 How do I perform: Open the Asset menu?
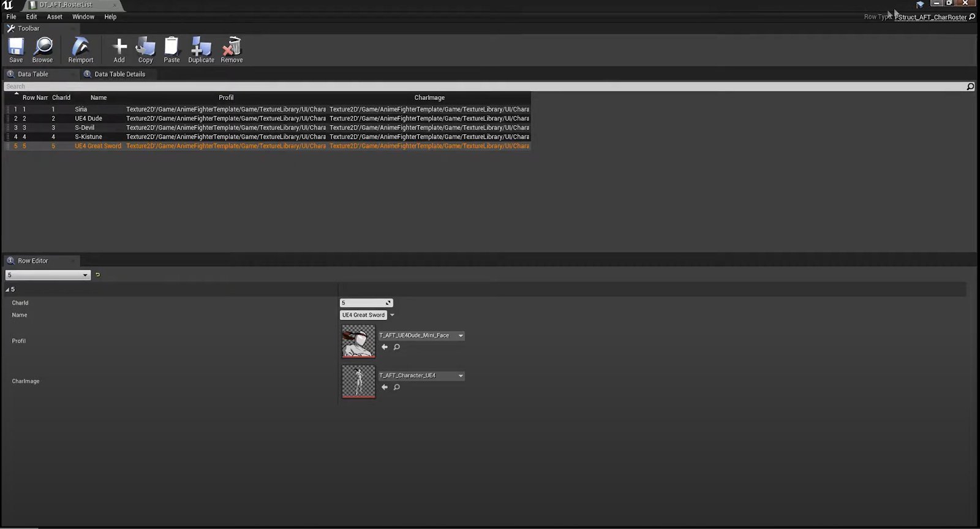55,17
